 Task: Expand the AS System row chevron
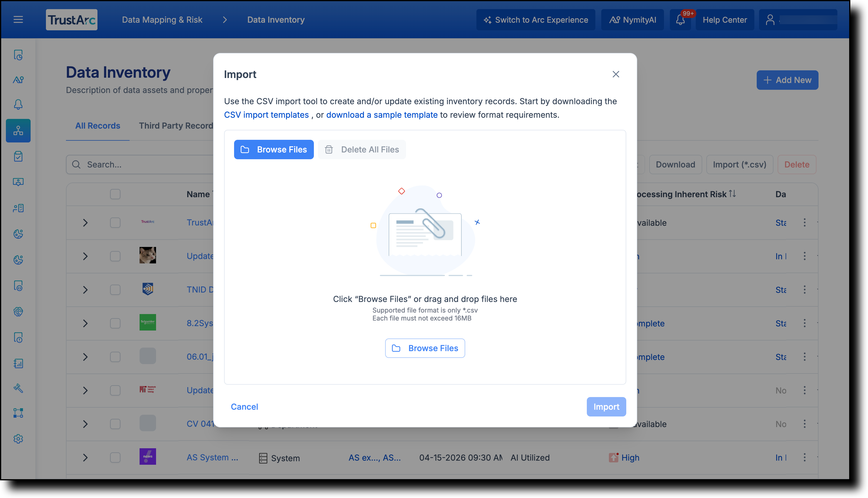click(85, 457)
